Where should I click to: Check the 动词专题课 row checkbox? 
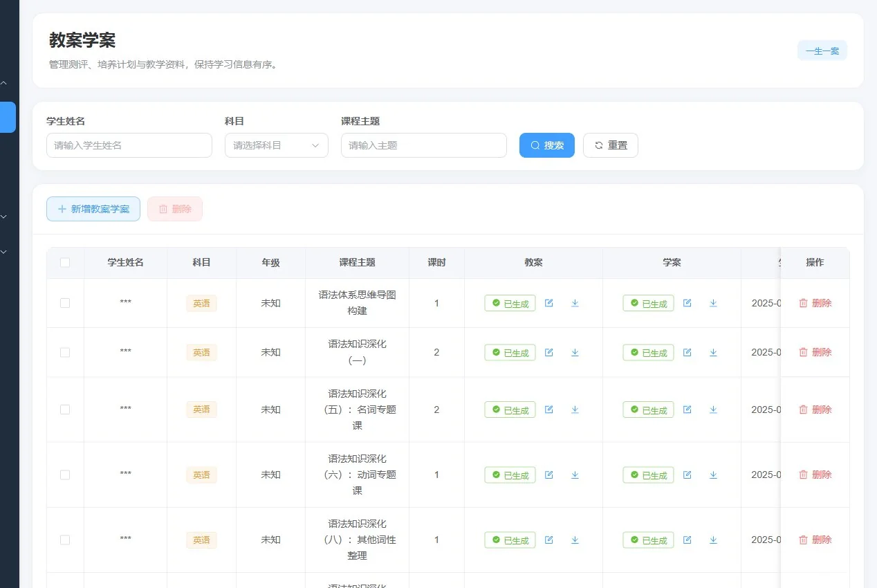[65, 475]
